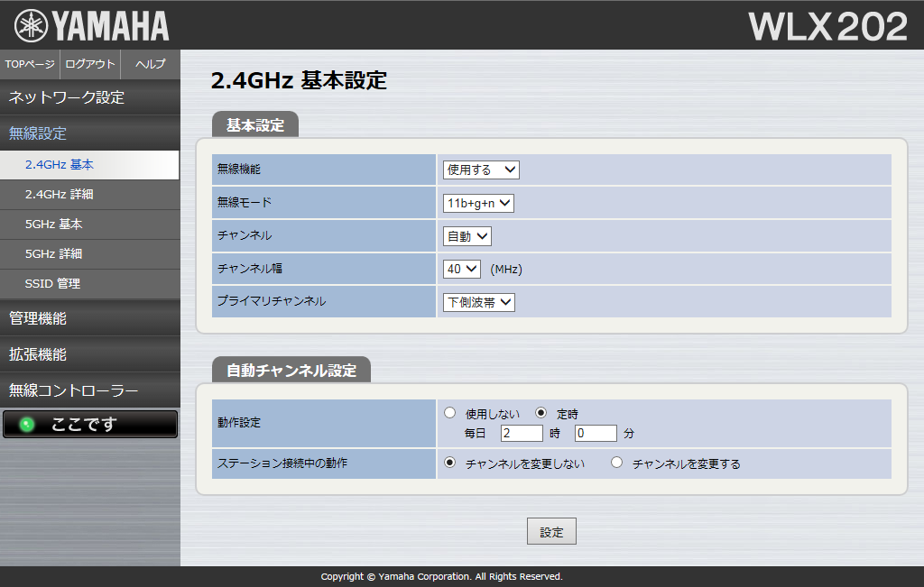Screen dimensions: 924x587
Task: Open the 管理機能 menu section
Action: pos(90,318)
